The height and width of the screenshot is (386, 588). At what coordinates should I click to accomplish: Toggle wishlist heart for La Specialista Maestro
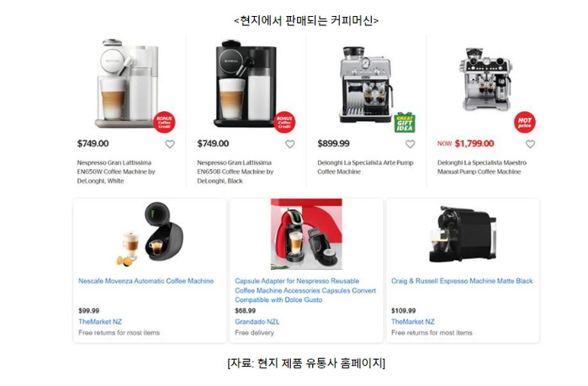[x=530, y=144]
